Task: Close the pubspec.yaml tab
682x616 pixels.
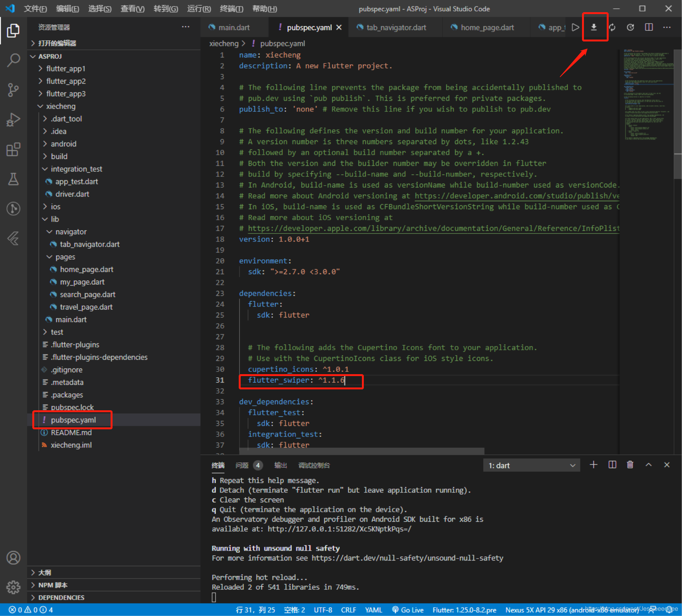Action: pyautogui.click(x=339, y=27)
